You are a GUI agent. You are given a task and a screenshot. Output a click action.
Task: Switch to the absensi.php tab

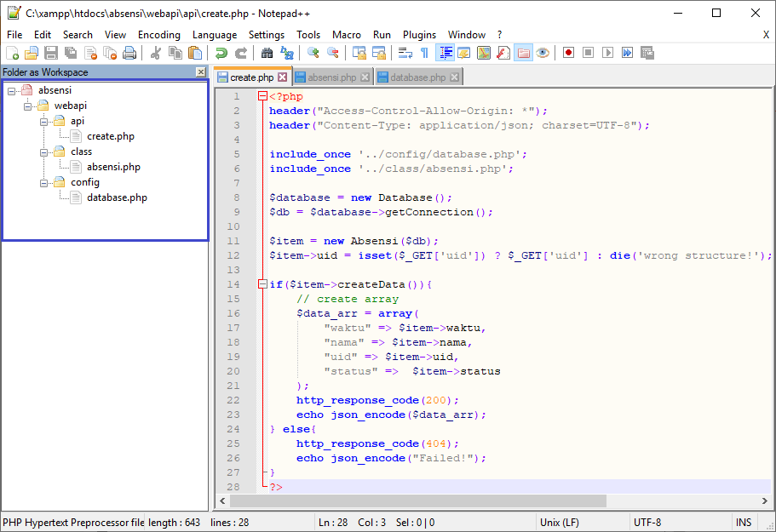[x=332, y=77]
